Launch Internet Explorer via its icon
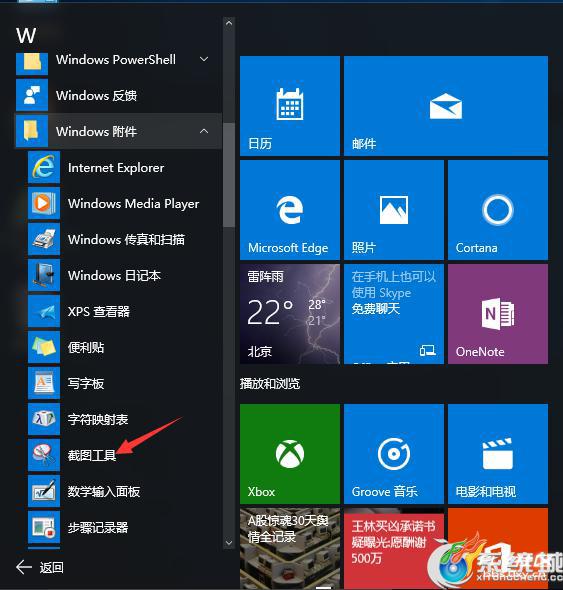 44,167
